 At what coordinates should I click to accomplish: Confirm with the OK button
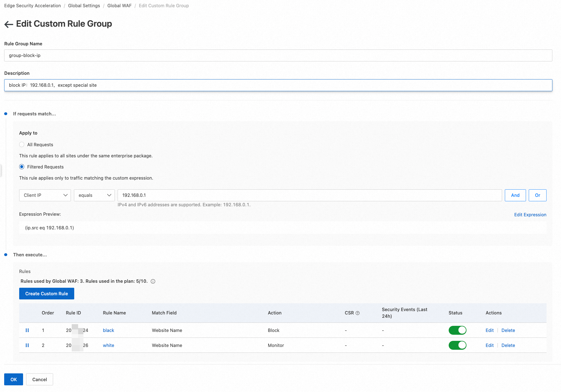coord(14,379)
